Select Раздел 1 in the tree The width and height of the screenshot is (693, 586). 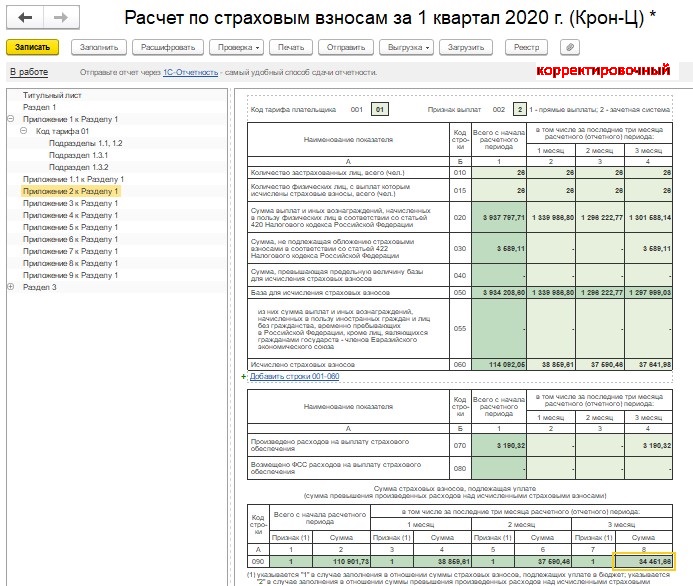point(39,107)
